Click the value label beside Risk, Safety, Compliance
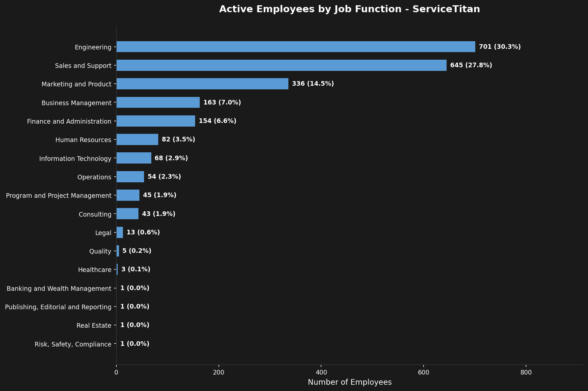588x391 pixels. pos(135,344)
